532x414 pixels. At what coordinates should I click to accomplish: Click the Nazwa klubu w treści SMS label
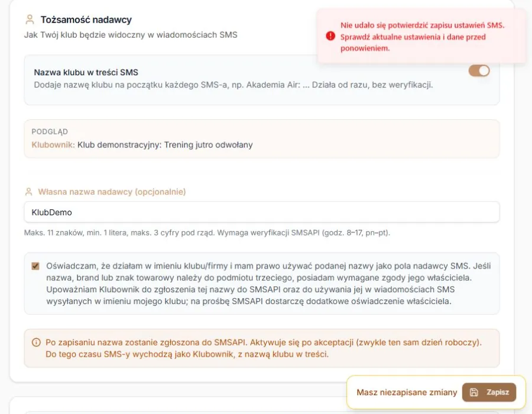(86, 72)
